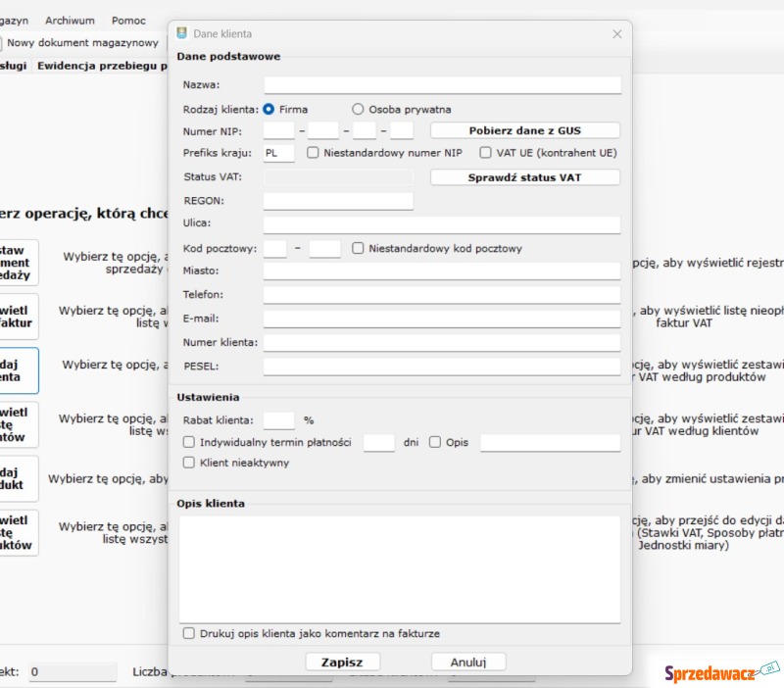Click the Status VAT read-only field
Screen dimensions: 784x688
pyautogui.click(x=338, y=177)
